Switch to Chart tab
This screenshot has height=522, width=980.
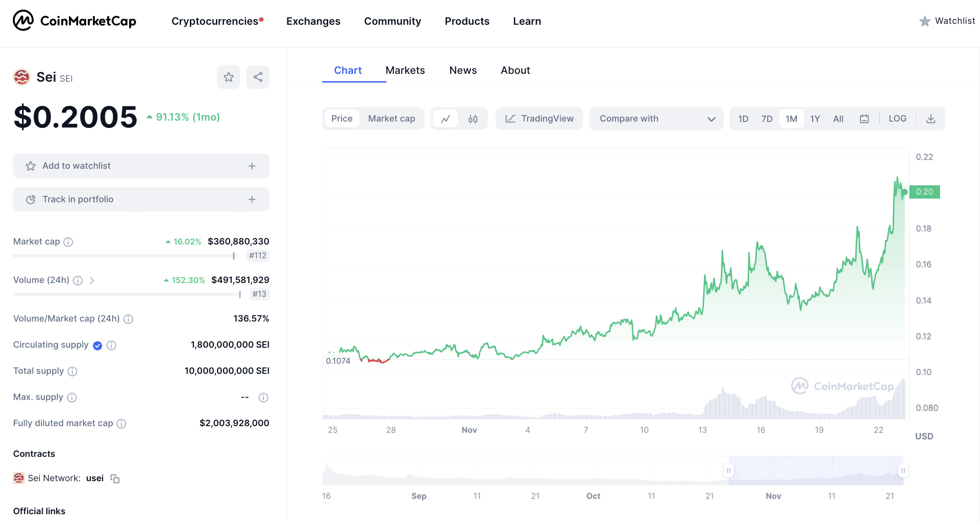point(347,70)
